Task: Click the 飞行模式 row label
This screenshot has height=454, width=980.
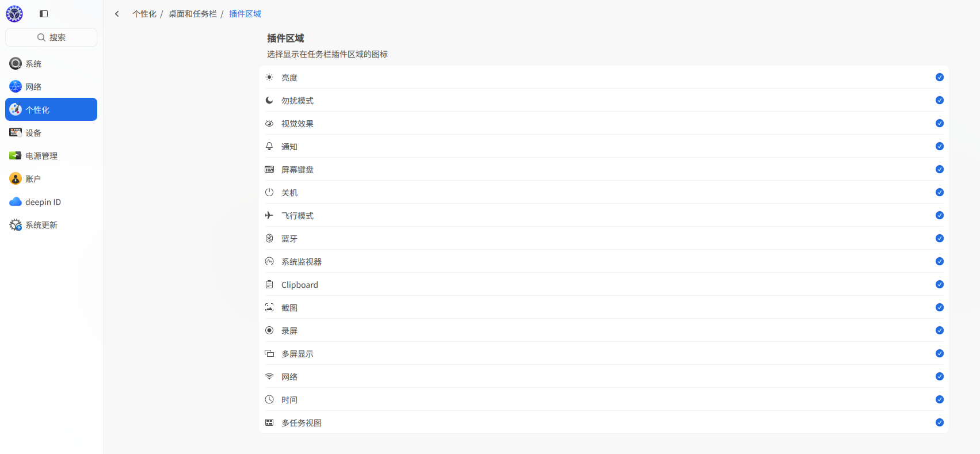Action: tap(298, 216)
